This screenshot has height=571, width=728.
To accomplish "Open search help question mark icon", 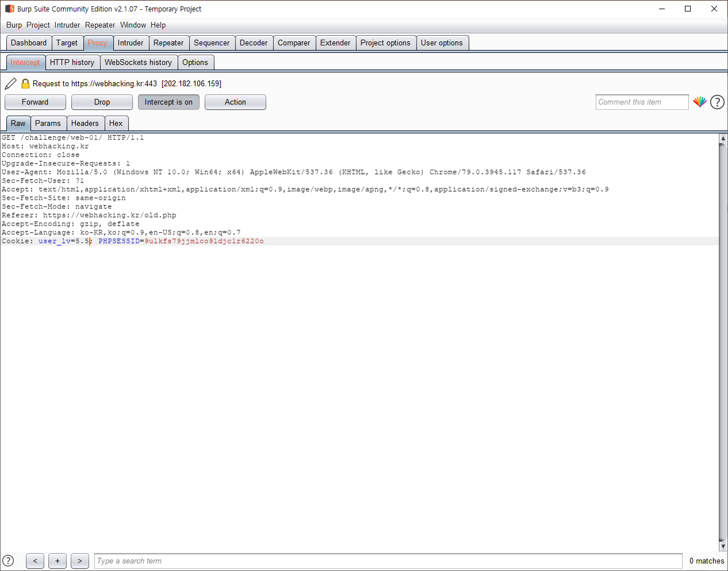I will pos(8,561).
